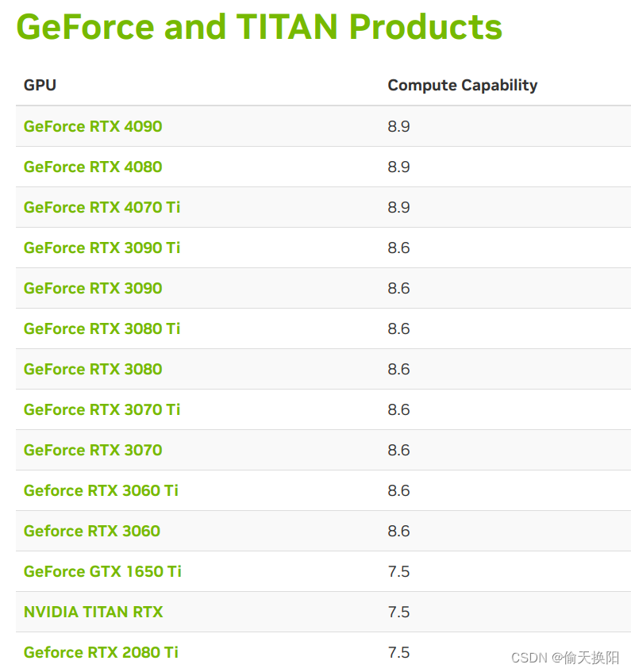
Task: Select the 8.6 value for RTX 3090 Ti
Action: point(398,248)
